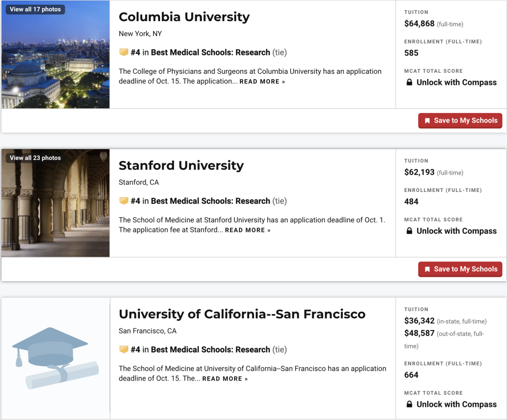Click the bookmark icon in Columbia's Save button
The height and width of the screenshot is (420, 507).
coord(427,121)
